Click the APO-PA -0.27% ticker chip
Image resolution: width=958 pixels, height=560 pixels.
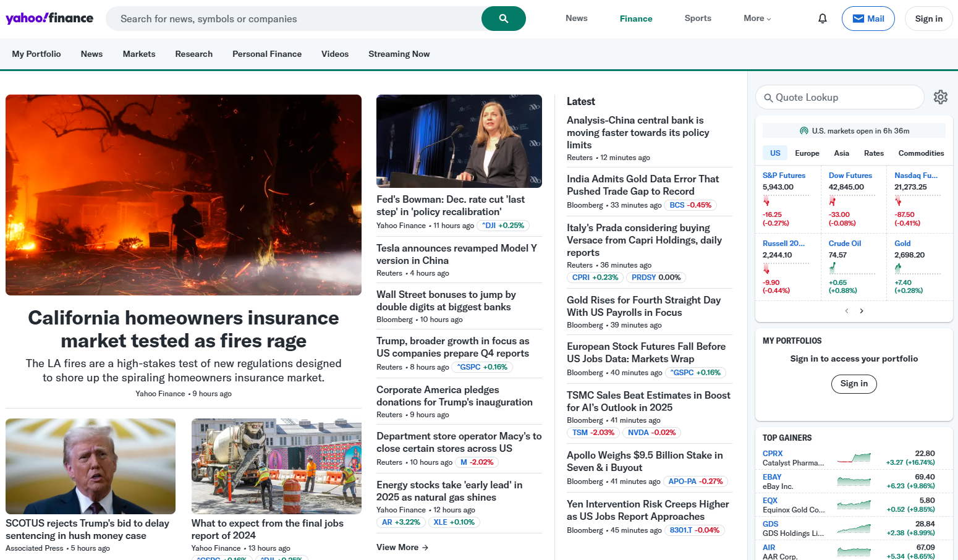pos(695,482)
